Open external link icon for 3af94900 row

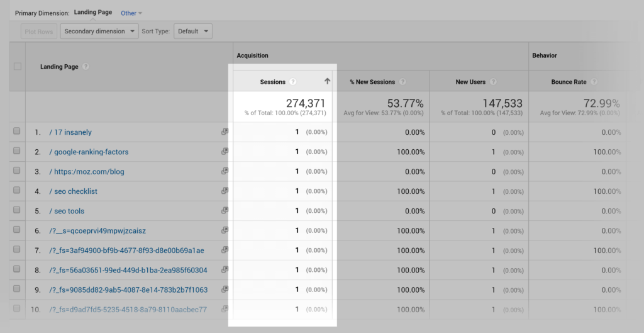(225, 250)
